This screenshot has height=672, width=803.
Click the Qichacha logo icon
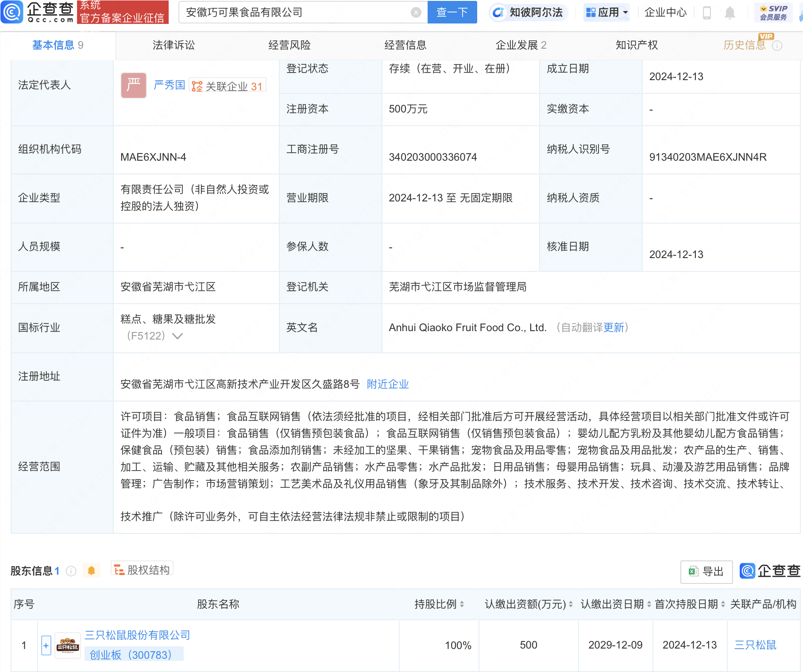click(x=12, y=12)
